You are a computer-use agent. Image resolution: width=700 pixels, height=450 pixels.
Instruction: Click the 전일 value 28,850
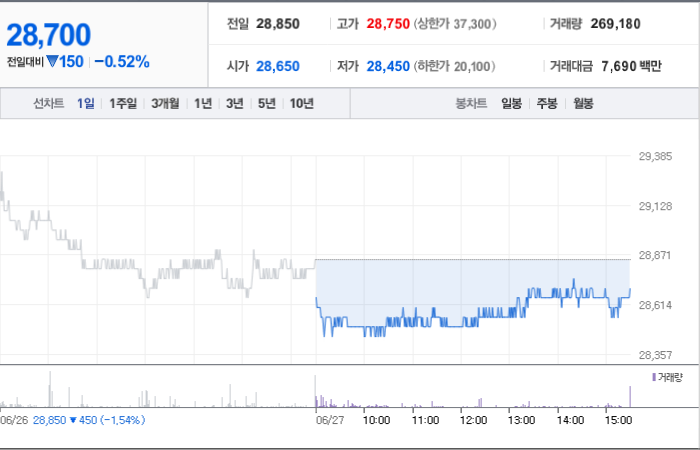(278, 24)
